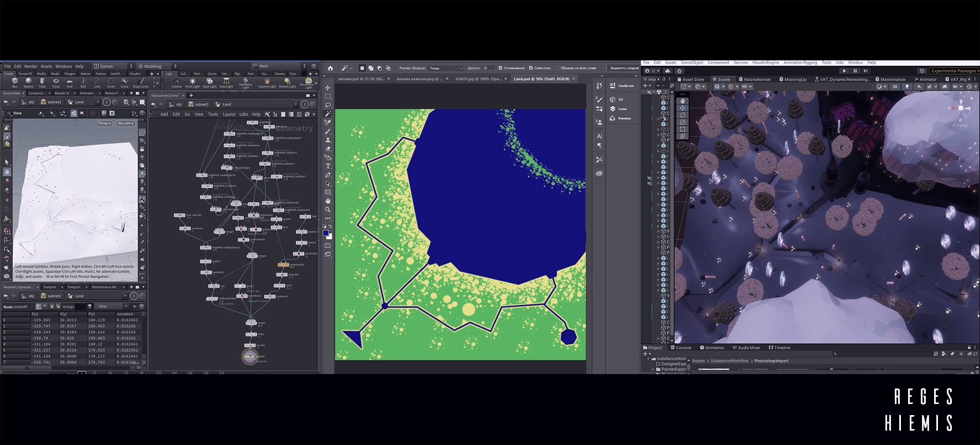This screenshot has height=445, width=980.
Task: Click the tolerance input field showing 32
Action: (x=487, y=68)
